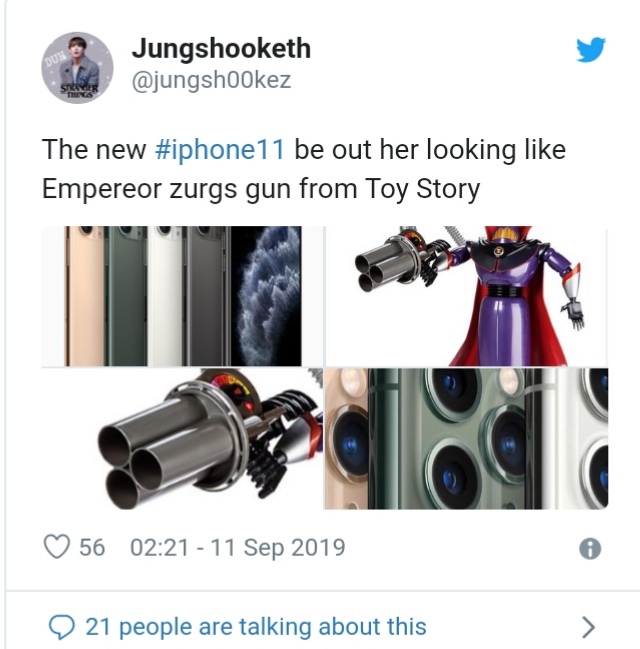The height and width of the screenshot is (649, 640).
Task: View the Emperor Zurg figure photo
Action: [x=467, y=296]
